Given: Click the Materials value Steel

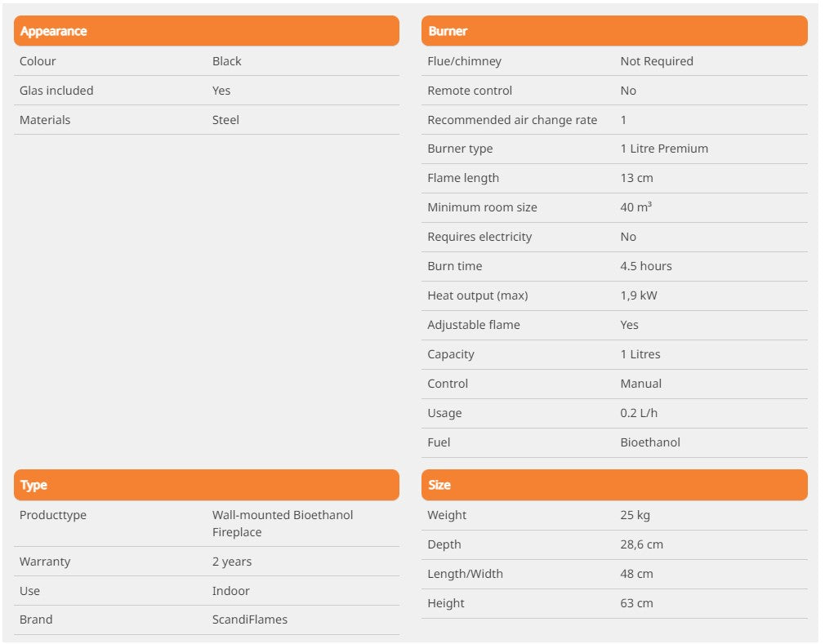Looking at the screenshot, I should tap(225, 120).
